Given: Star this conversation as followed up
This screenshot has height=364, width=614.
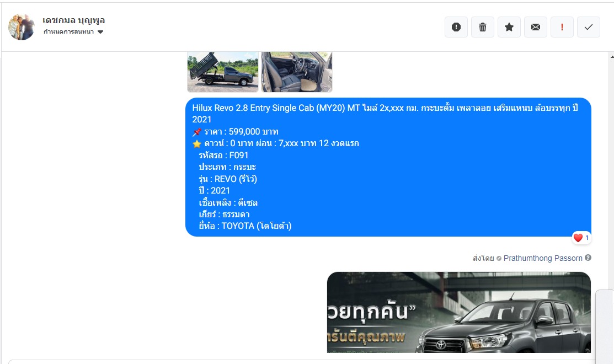Looking at the screenshot, I should coord(509,27).
